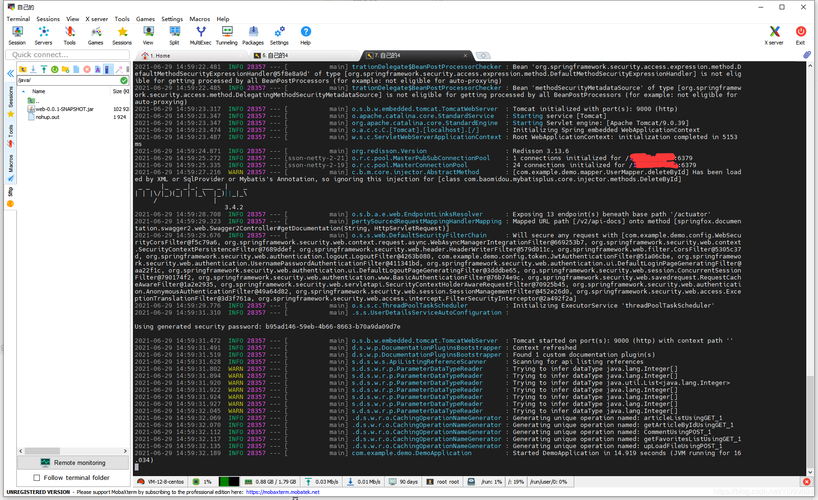Image resolution: width=818 pixels, height=500 pixels.
Task: Open the Tools menu in the menu bar
Action: (x=121, y=19)
